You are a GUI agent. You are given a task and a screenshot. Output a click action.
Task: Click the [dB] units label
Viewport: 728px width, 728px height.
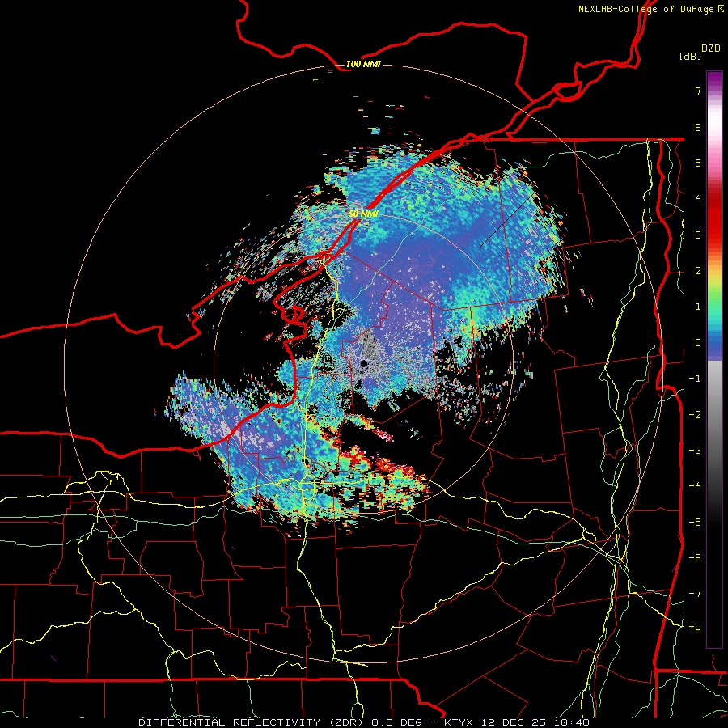(690, 56)
